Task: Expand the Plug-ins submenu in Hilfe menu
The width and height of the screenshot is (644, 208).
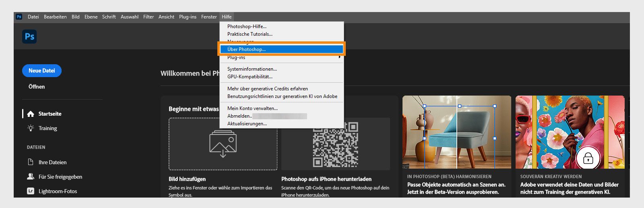Action: (282, 57)
